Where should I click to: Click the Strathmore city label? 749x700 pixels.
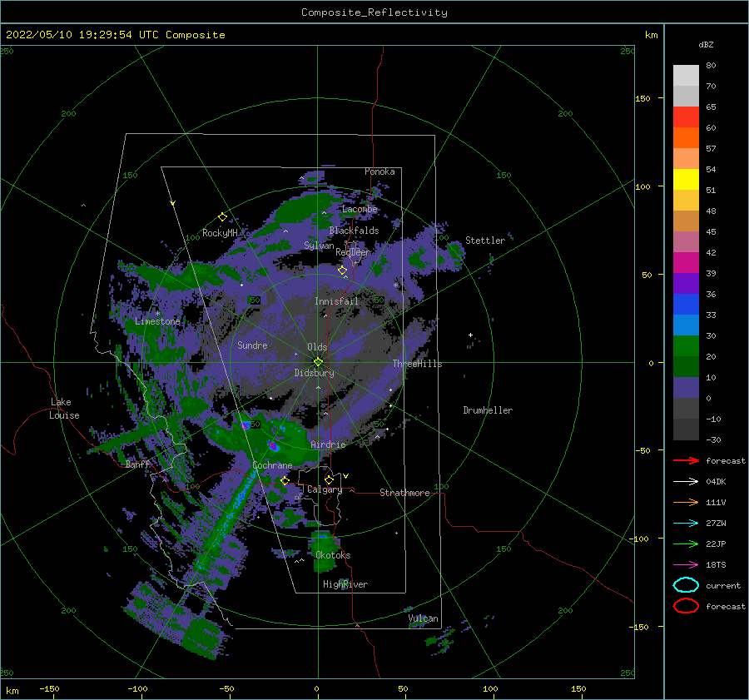(404, 493)
